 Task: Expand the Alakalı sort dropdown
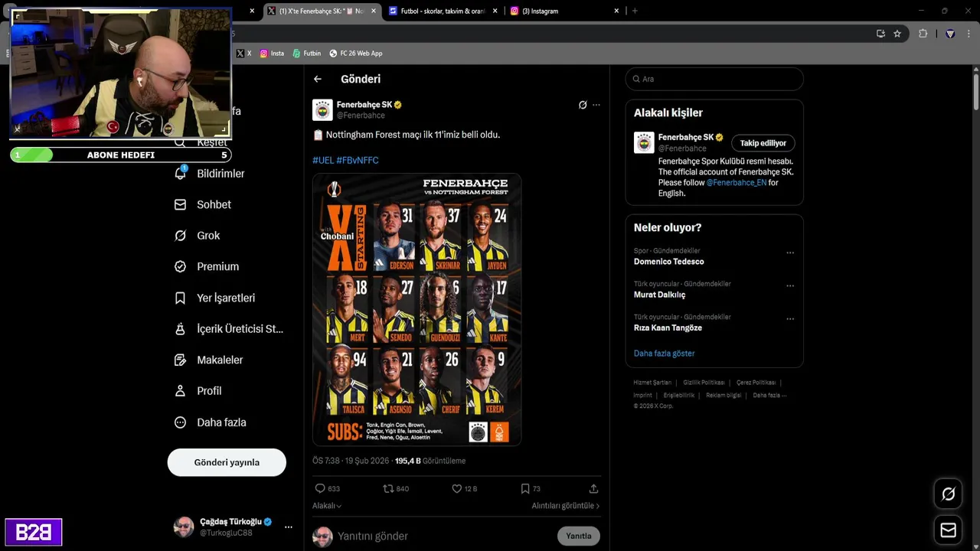tap(327, 506)
